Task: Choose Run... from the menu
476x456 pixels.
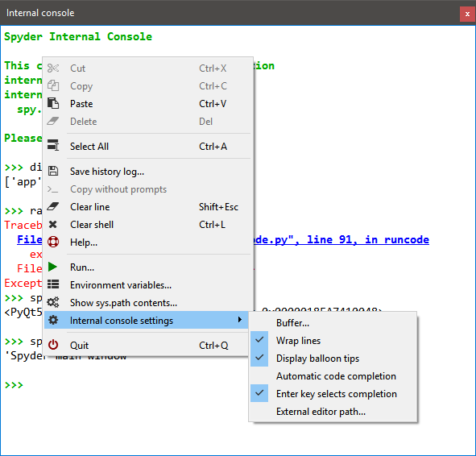Action: point(147,267)
